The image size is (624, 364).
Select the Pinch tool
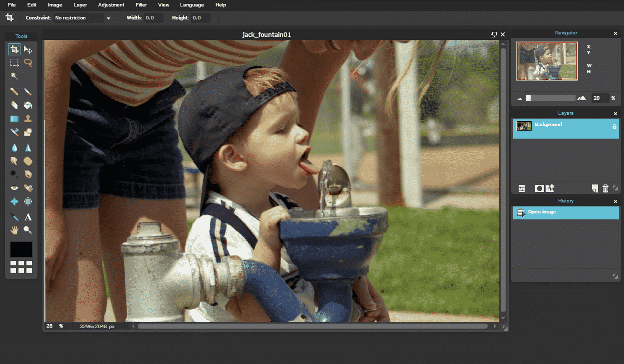tap(28, 201)
